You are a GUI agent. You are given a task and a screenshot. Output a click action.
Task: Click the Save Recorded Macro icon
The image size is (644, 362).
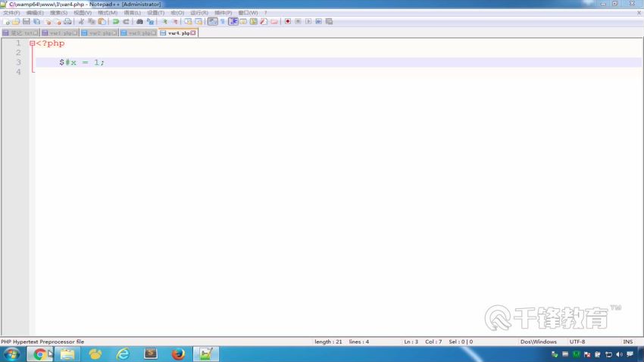(329, 21)
